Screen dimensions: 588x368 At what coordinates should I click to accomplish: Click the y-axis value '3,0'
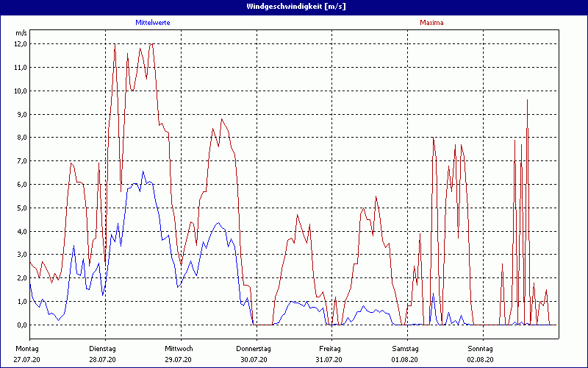pos(22,255)
